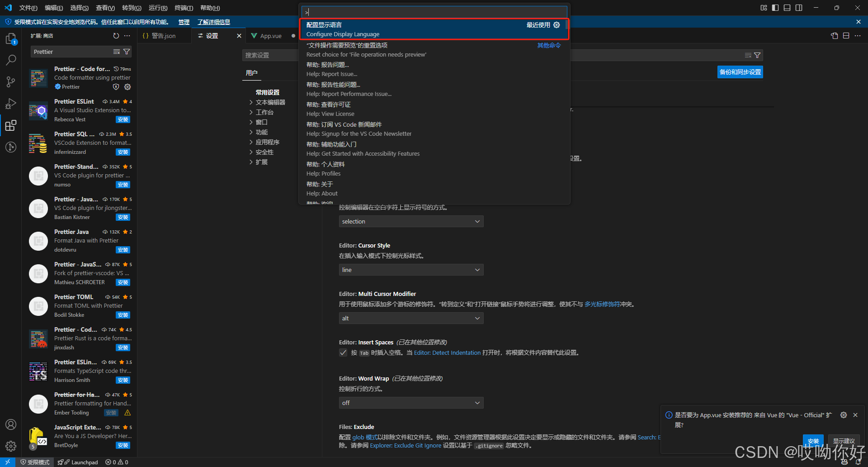This screenshot has height=467, width=868.
Task: Open the Extensions view icon
Action: click(x=11, y=125)
